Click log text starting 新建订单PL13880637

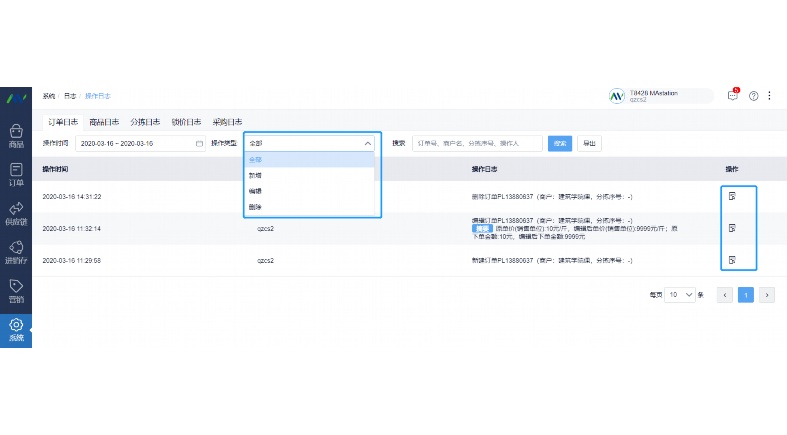[552, 260]
